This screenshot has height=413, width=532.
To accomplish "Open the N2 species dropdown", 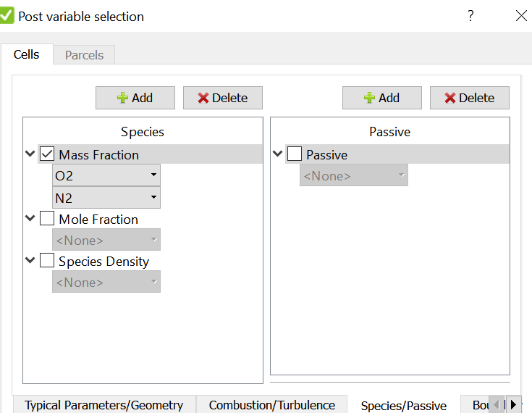I will point(106,198).
